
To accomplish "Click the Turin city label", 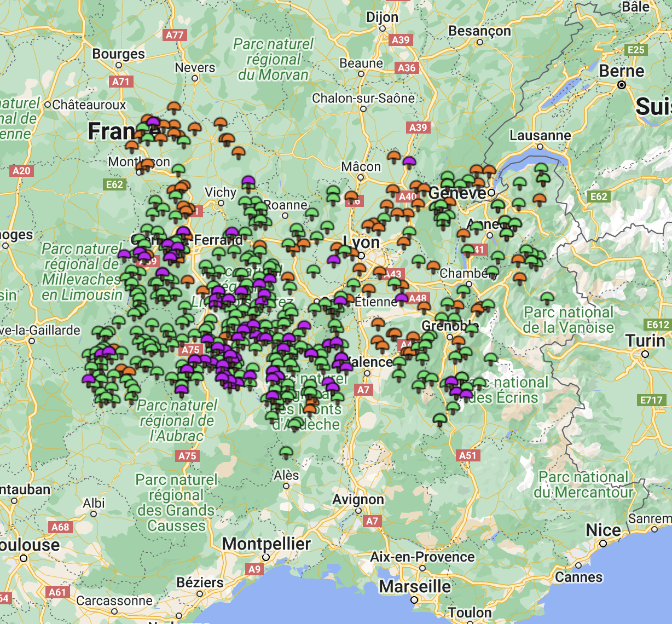I will [x=645, y=340].
